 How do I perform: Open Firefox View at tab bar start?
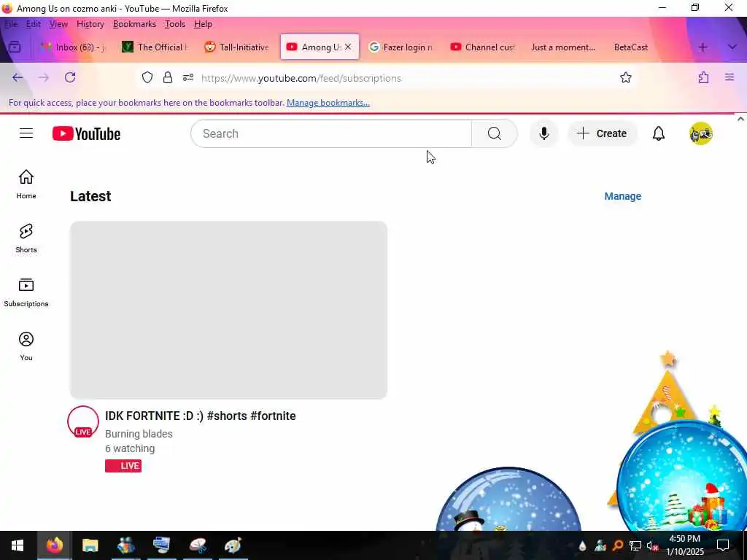15,47
